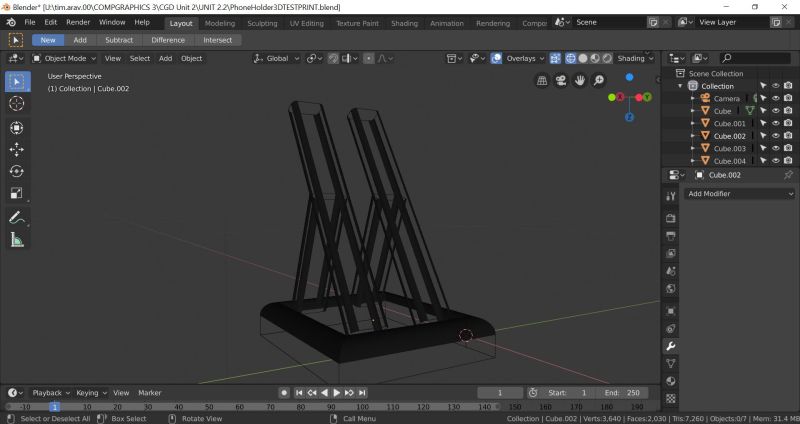Open the Object properties tab
800x424 pixels.
pos(671,311)
